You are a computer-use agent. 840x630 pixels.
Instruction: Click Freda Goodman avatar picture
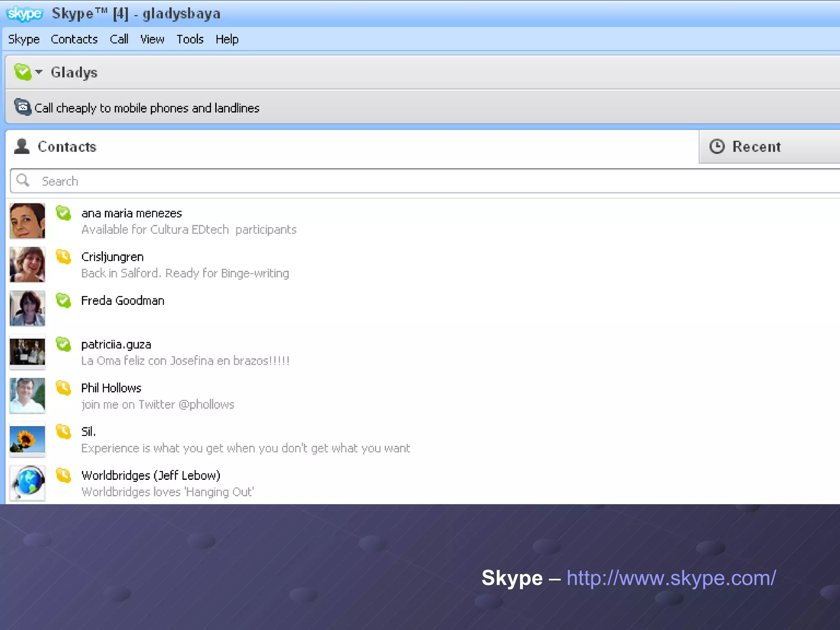[x=27, y=308]
